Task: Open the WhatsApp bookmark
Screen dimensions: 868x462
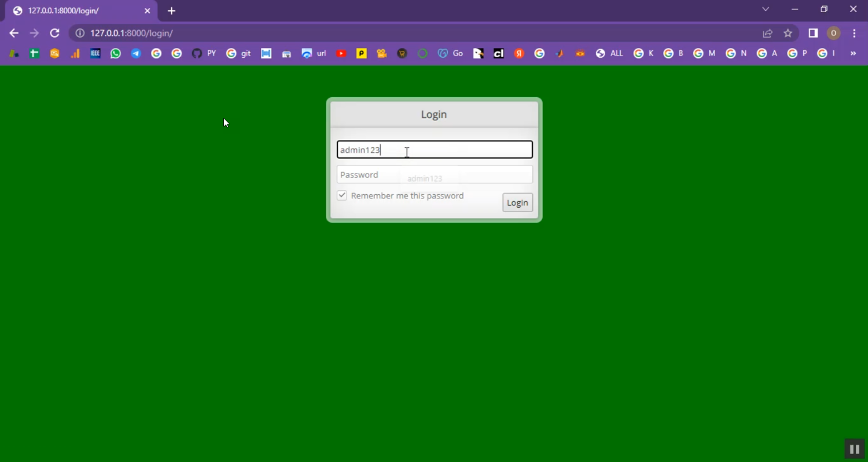Action: 116,53
